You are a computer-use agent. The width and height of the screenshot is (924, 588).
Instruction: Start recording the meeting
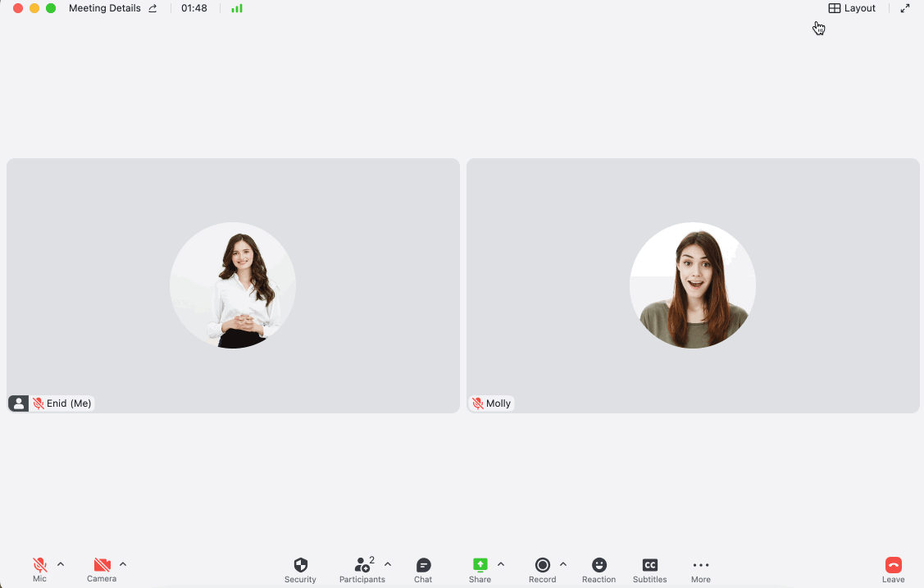coord(542,566)
